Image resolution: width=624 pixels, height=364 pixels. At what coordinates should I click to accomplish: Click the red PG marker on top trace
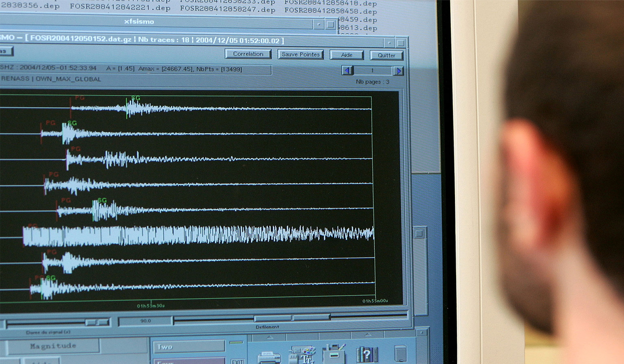(80, 98)
